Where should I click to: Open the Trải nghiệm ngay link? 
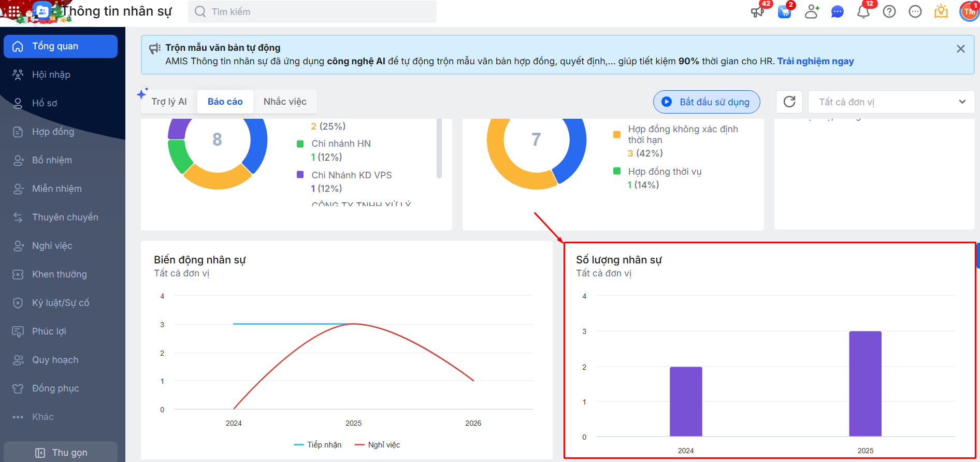pyautogui.click(x=815, y=61)
